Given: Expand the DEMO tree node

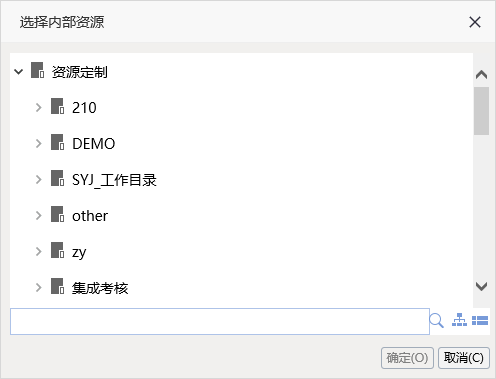Looking at the screenshot, I should (x=39, y=143).
